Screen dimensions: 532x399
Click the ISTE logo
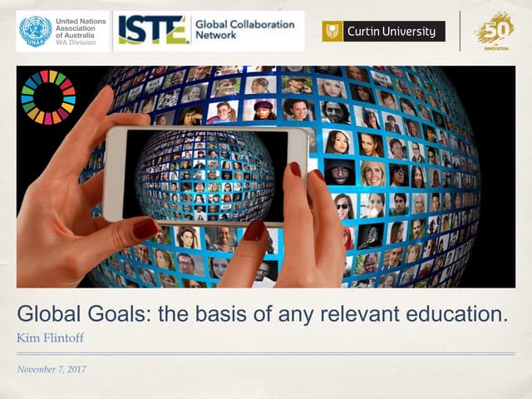tap(153, 31)
